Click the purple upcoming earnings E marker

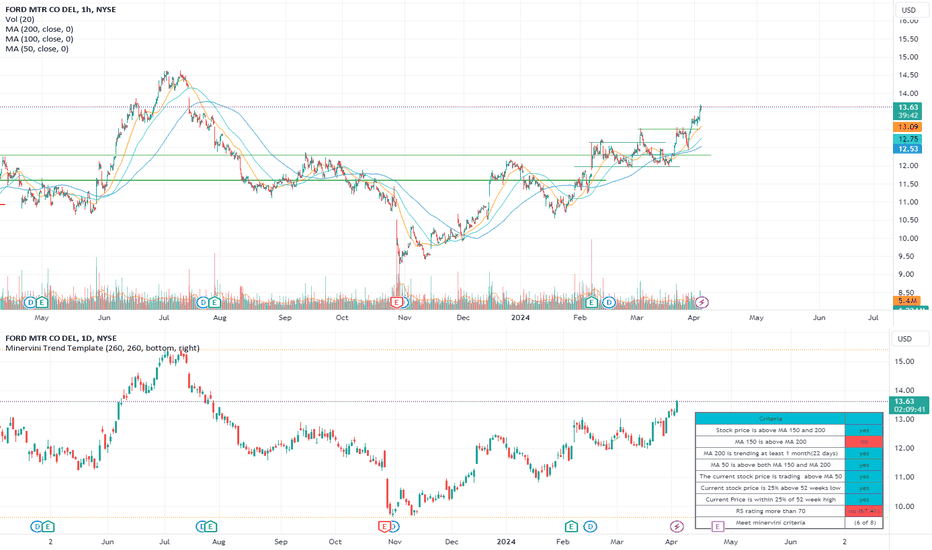point(717,526)
